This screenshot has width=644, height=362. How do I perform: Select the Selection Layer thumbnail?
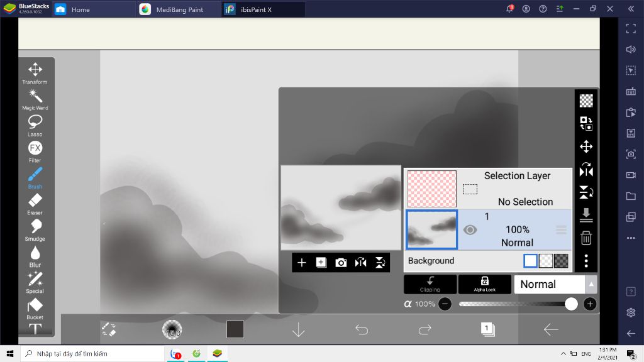coord(431,189)
